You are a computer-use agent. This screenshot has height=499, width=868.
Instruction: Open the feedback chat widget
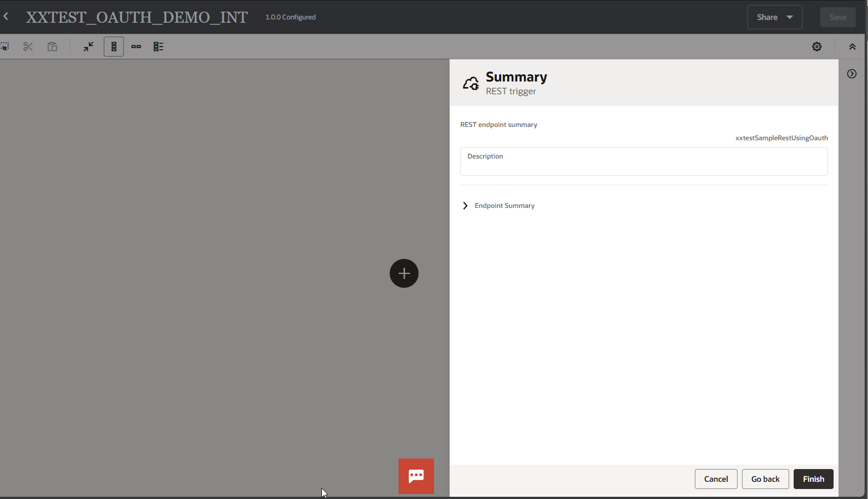416,476
